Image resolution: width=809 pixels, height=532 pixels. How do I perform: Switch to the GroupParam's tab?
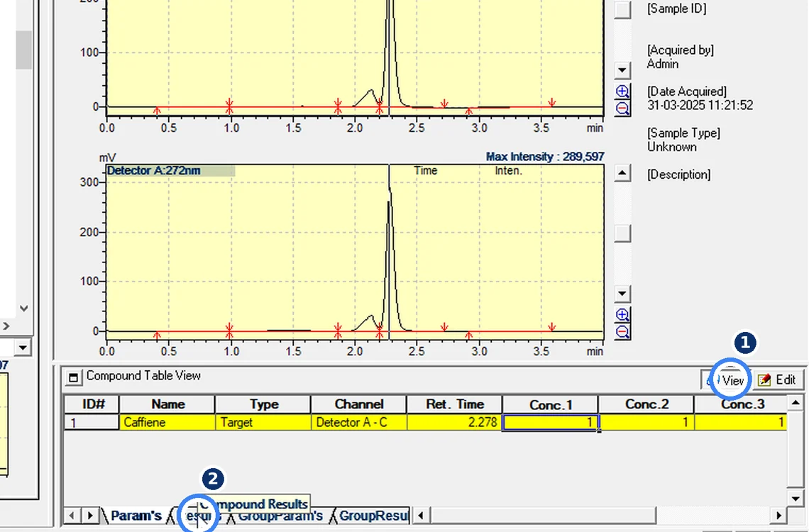click(280, 516)
